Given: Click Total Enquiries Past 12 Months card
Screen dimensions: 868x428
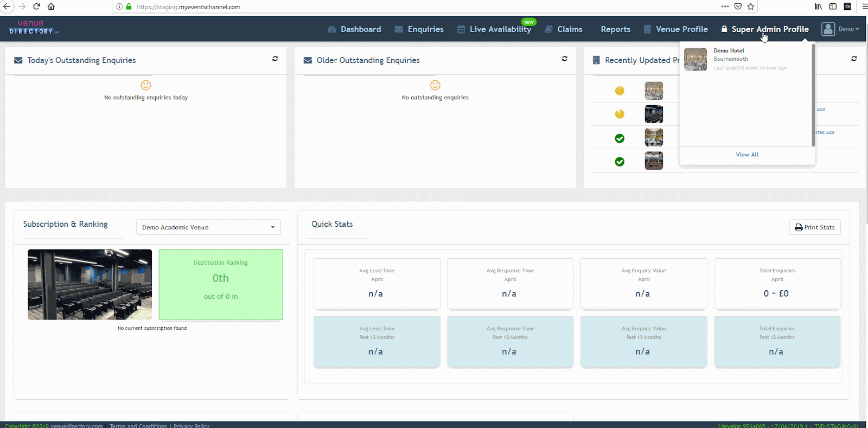Looking at the screenshot, I should pyautogui.click(x=777, y=342).
